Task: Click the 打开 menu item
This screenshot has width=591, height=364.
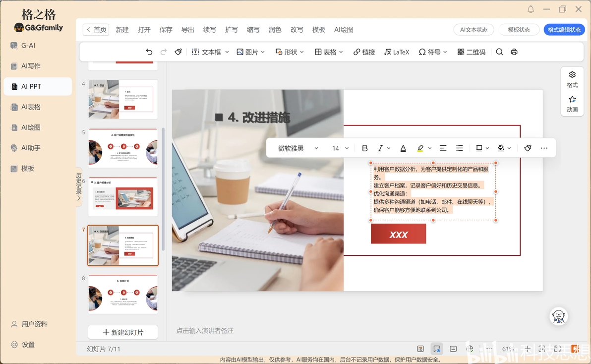Action: click(x=144, y=30)
